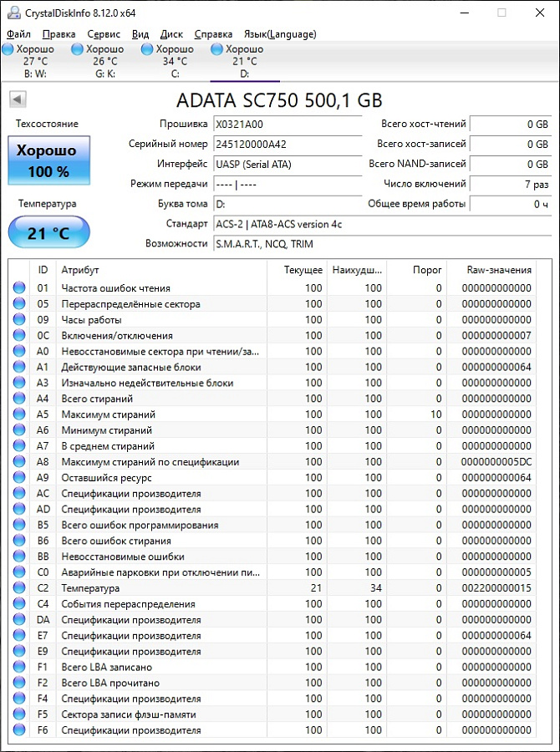
Task: Click the serial number field 245120000A42
Action: [x=288, y=144]
